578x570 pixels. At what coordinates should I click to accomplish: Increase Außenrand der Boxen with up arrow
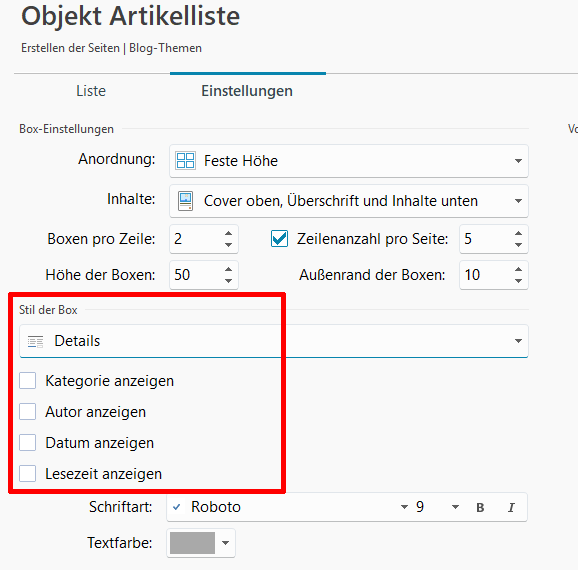click(x=518, y=270)
